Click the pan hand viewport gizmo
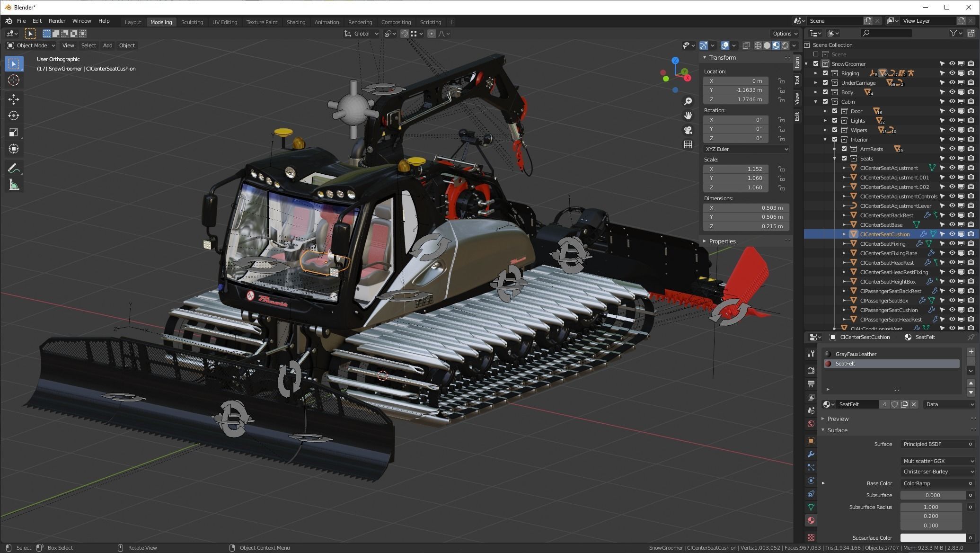This screenshot has height=553, width=980. pos(688,116)
